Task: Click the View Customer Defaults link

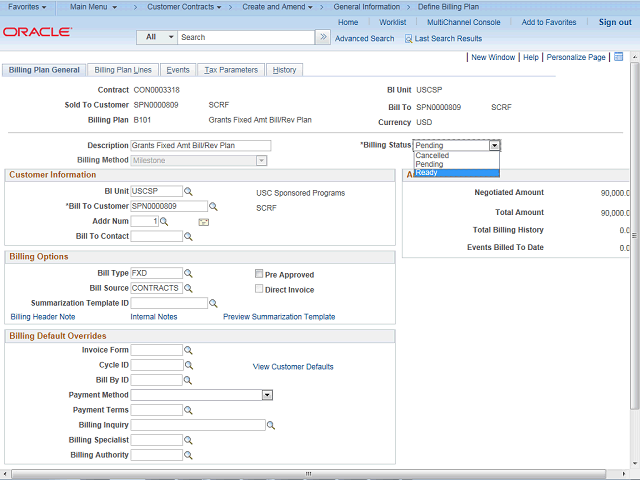Action: pyautogui.click(x=293, y=367)
